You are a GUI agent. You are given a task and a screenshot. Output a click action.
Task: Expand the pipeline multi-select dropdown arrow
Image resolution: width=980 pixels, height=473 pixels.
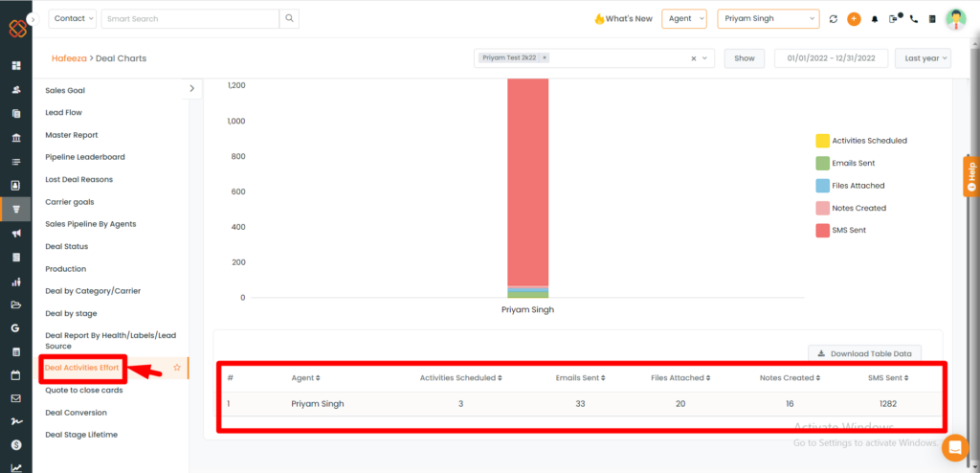[705, 58]
